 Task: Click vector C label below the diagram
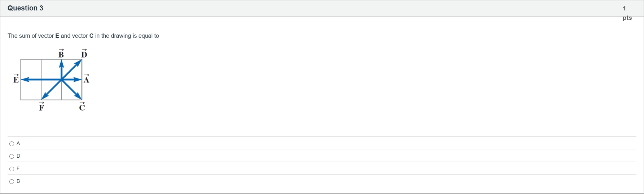[82, 107]
